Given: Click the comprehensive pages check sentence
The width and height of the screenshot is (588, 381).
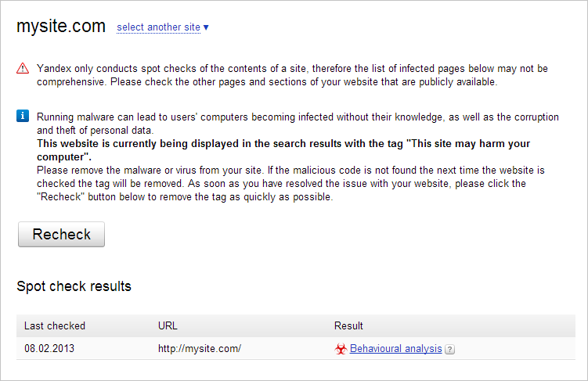Looking at the screenshot, I should [267, 81].
